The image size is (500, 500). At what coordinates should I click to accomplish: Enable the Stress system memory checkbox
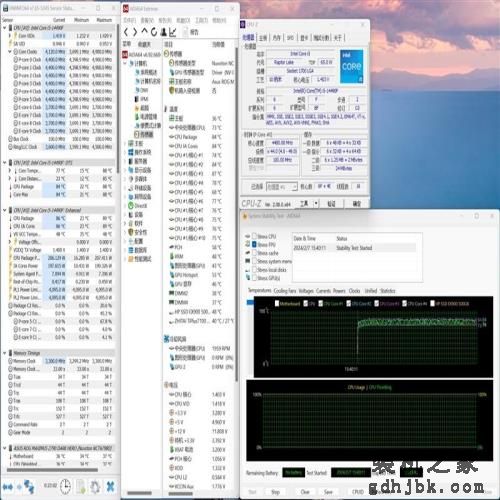pyautogui.click(x=254, y=261)
